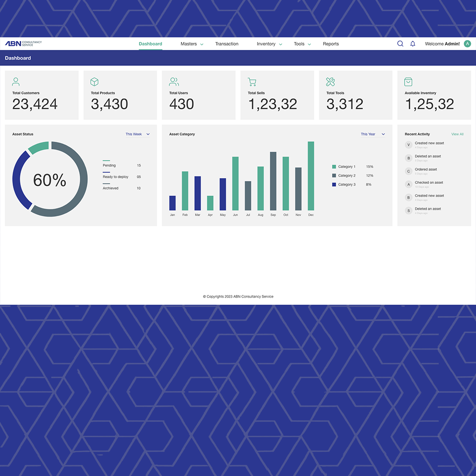Click the Available Inventory bag icon

(x=408, y=82)
